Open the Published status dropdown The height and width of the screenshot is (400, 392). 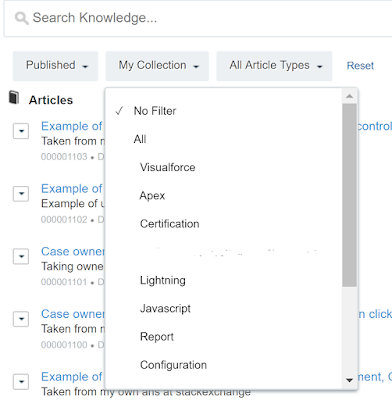55,66
